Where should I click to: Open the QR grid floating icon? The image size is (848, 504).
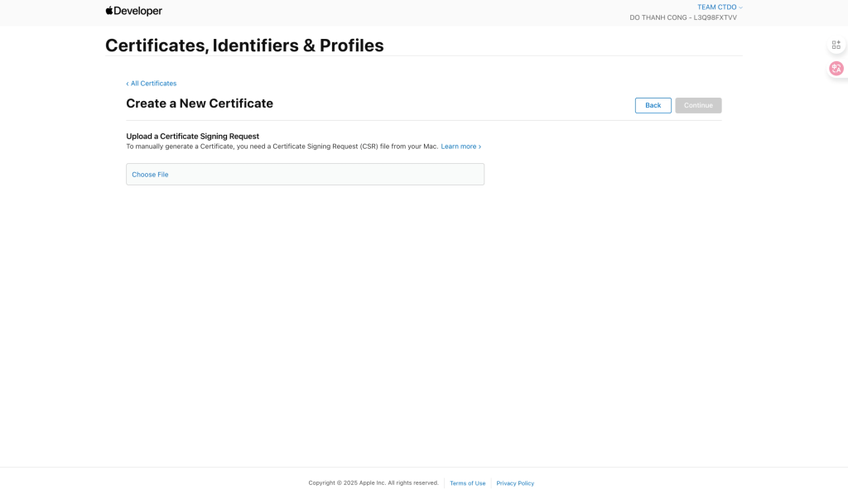[x=836, y=45]
